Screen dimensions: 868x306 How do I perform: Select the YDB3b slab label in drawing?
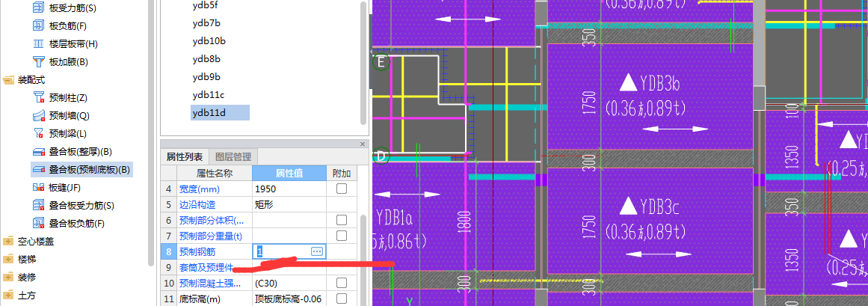pyautogui.click(x=660, y=85)
